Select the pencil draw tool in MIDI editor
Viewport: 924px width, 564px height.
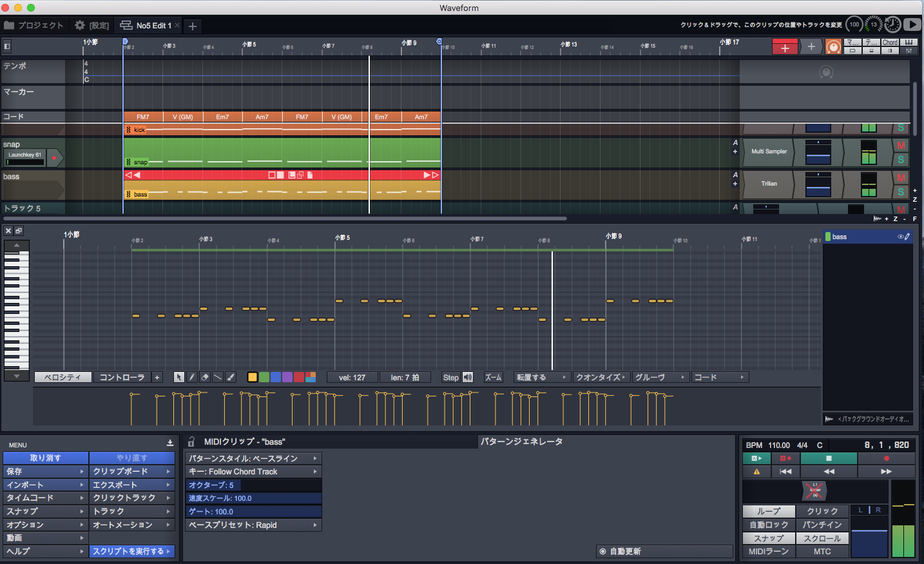tap(192, 377)
